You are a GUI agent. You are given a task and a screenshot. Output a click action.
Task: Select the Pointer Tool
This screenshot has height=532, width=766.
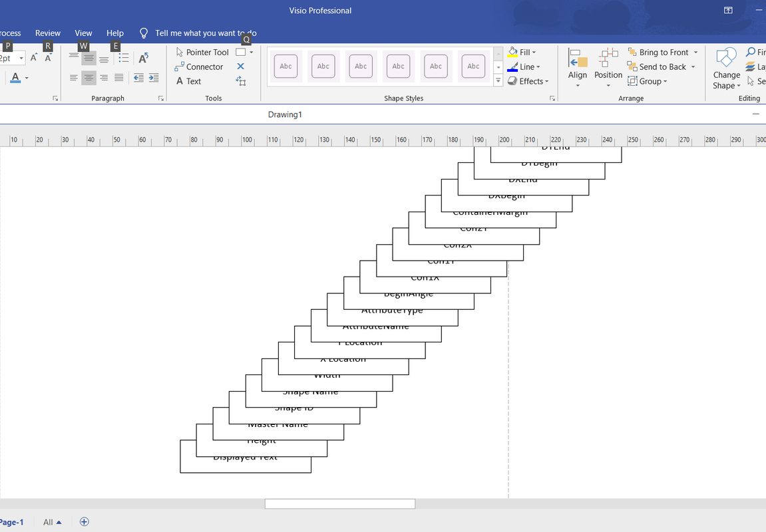(x=202, y=53)
